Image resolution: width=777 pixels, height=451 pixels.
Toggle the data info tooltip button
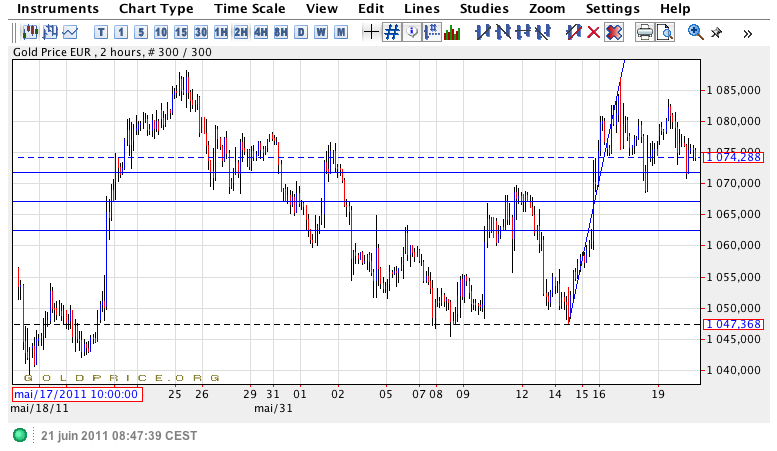412,32
